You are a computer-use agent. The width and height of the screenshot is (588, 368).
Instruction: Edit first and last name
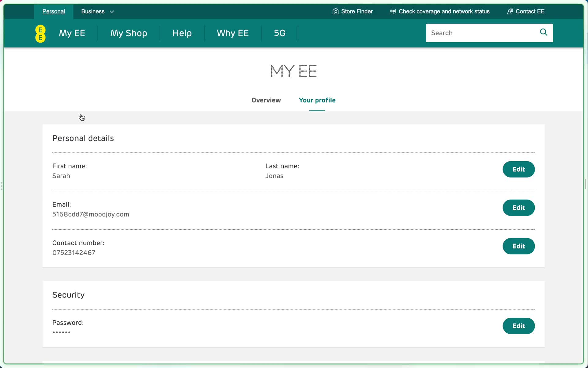coord(518,169)
